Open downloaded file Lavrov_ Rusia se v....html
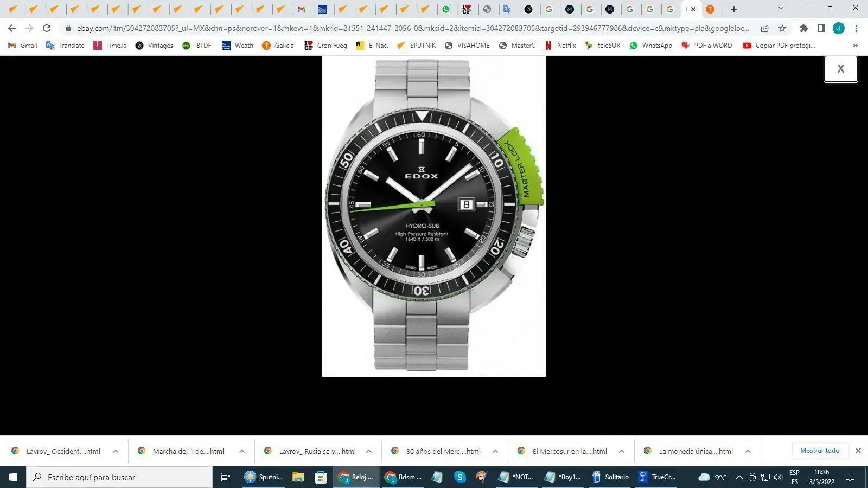The width and height of the screenshot is (868, 488). pos(311,451)
